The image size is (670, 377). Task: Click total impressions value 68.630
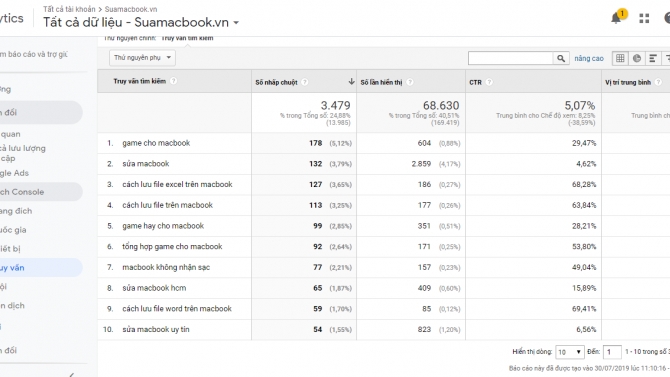pos(441,105)
